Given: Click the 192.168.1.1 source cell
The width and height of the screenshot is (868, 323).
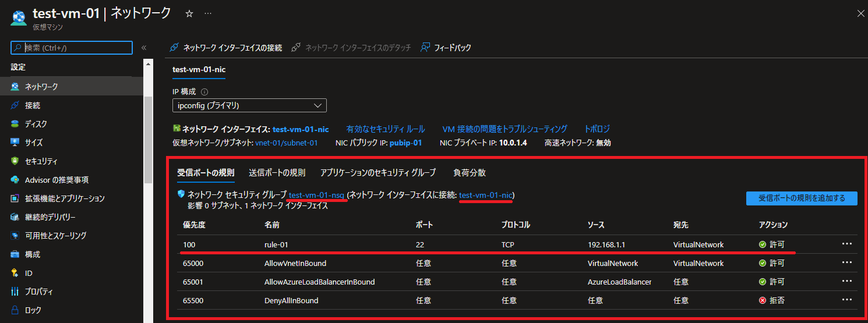Looking at the screenshot, I should point(608,244).
